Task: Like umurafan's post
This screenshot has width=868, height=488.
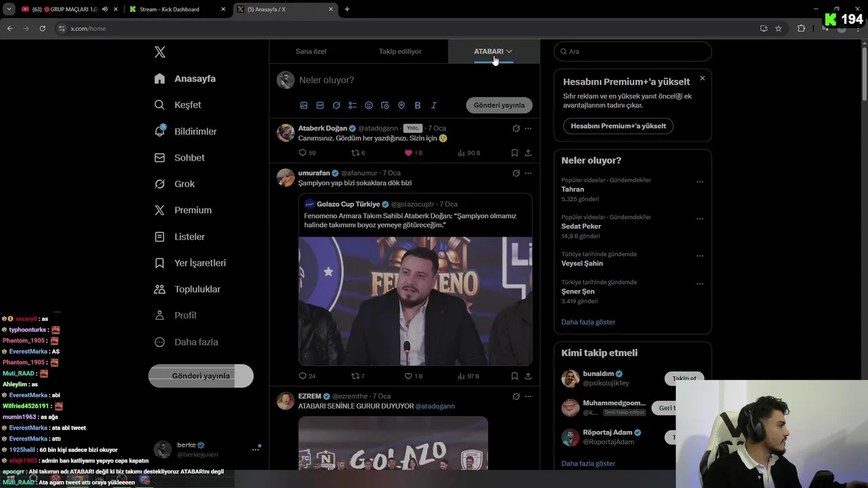Action: click(408, 376)
